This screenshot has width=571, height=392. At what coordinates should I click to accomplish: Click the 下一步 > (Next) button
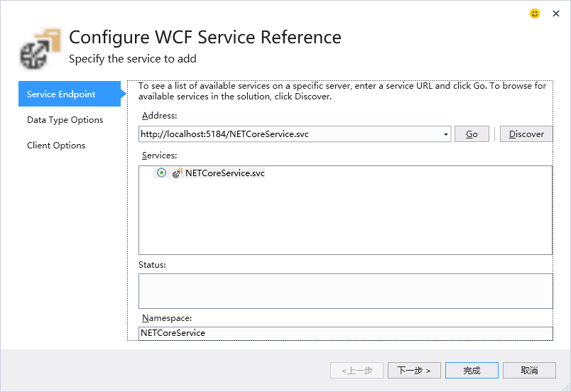[x=414, y=370]
